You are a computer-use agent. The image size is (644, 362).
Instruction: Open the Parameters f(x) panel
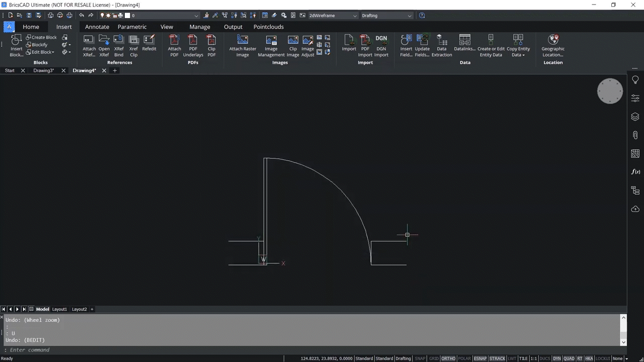(635, 172)
